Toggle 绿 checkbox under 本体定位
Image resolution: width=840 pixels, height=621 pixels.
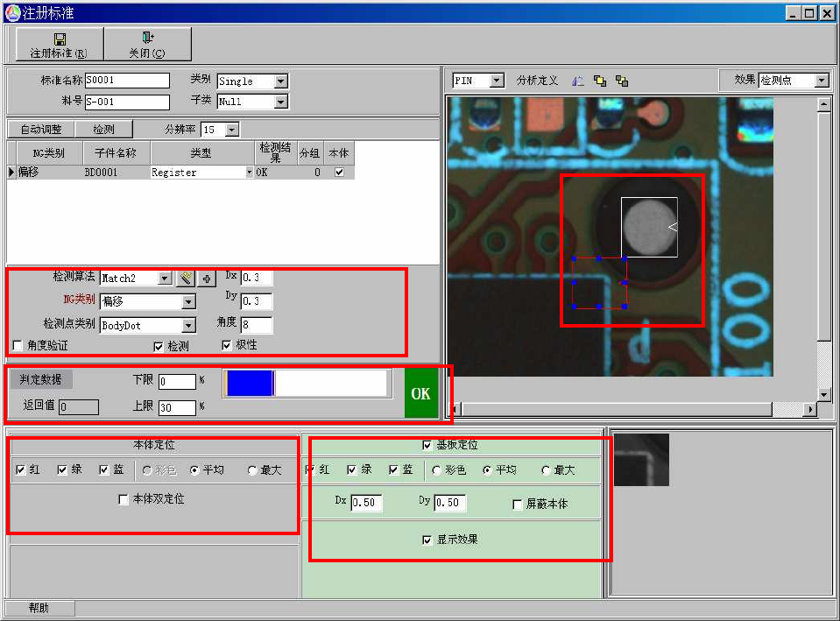coord(63,469)
